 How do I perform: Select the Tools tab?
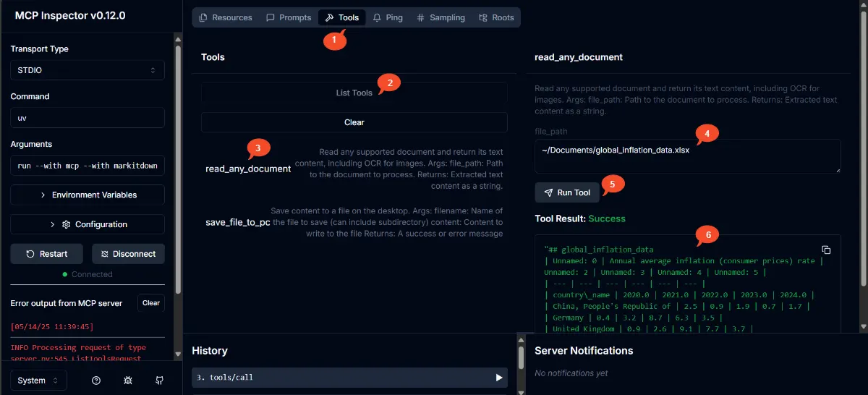(342, 17)
